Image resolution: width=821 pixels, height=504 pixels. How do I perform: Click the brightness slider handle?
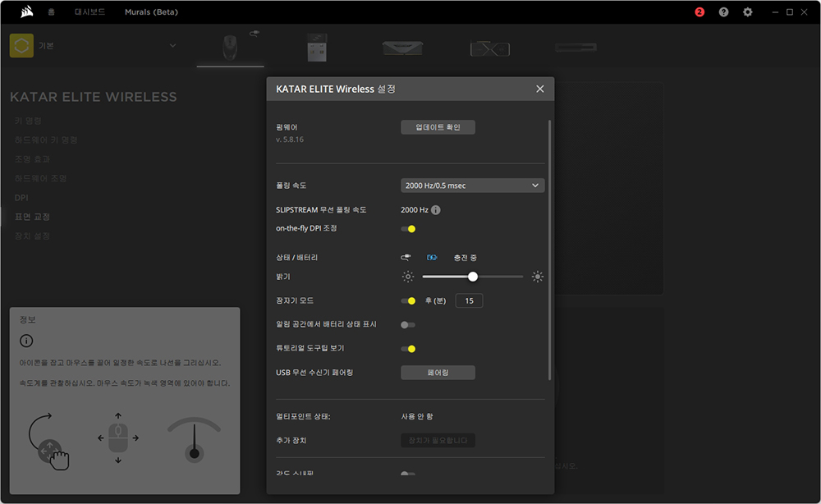(x=472, y=277)
